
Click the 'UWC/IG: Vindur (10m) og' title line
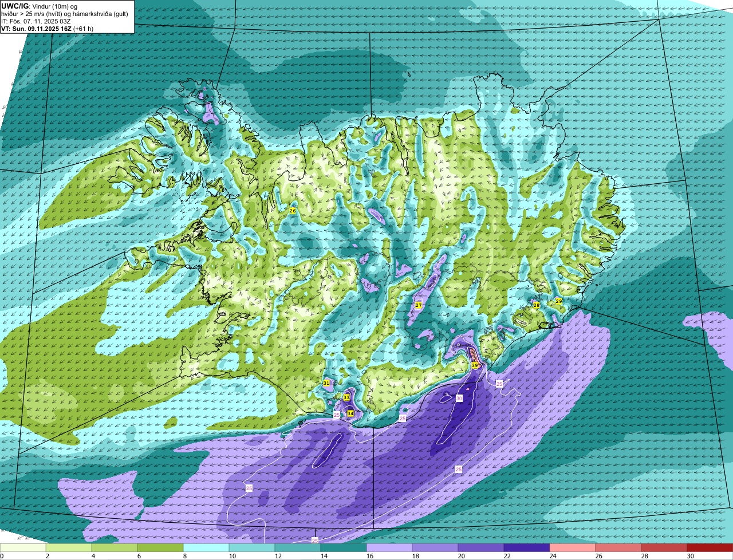(40, 6)
